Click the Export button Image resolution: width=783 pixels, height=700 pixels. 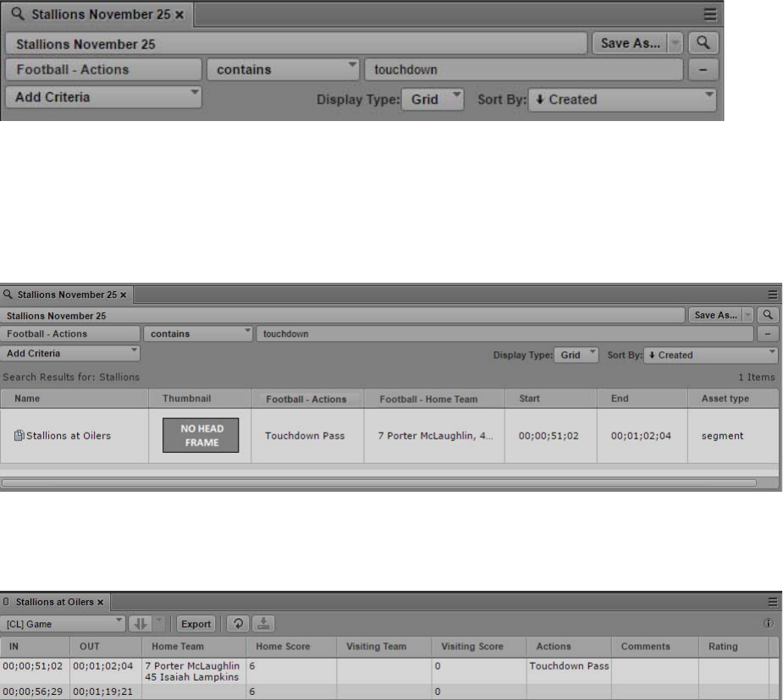tap(196, 624)
